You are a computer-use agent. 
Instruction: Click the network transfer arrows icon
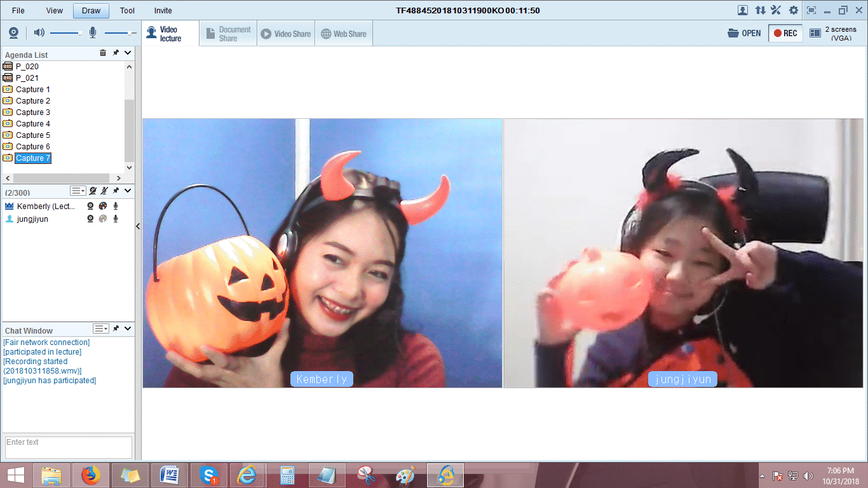[760, 10]
